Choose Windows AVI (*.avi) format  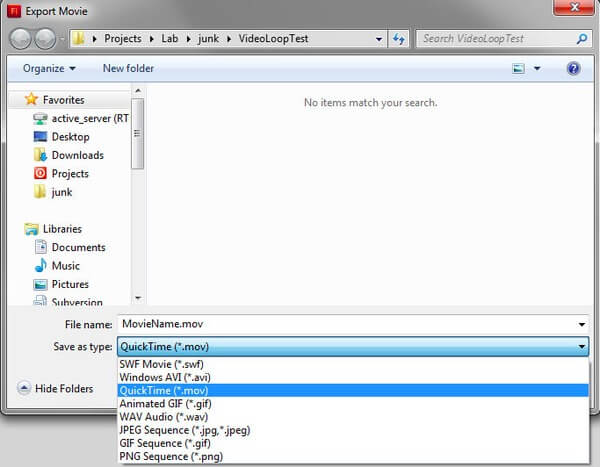click(x=353, y=377)
